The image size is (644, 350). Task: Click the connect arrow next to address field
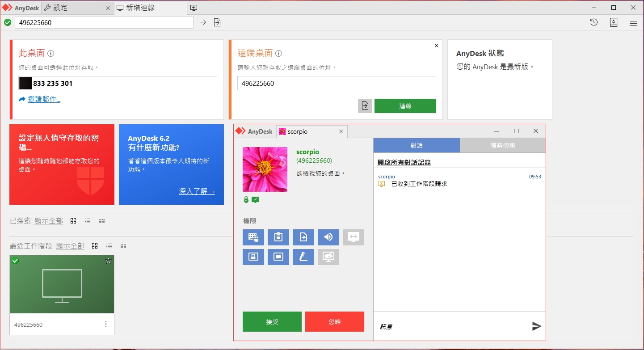click(203, 22)
